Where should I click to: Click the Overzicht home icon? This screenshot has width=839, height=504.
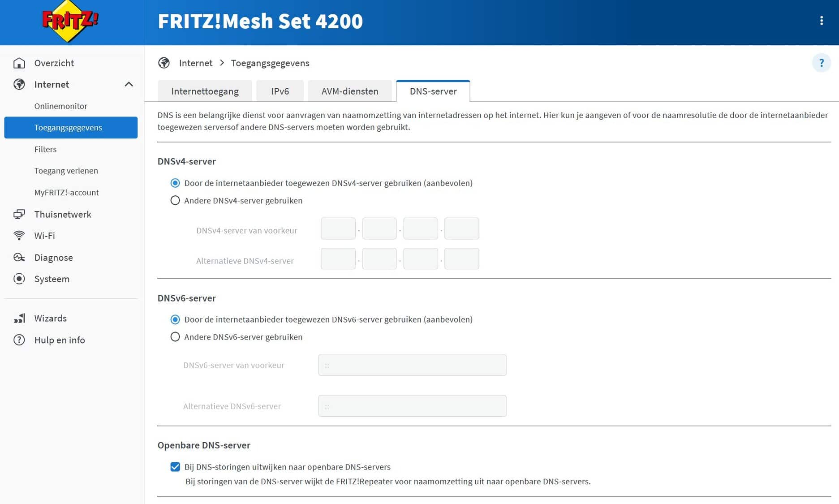click(19, 63)
